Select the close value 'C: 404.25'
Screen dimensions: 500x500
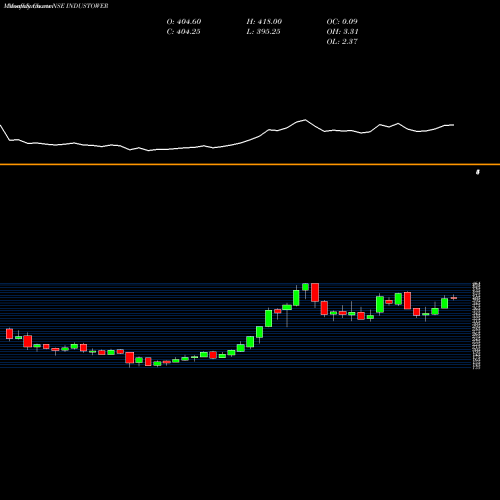click(x=183, y=32)
